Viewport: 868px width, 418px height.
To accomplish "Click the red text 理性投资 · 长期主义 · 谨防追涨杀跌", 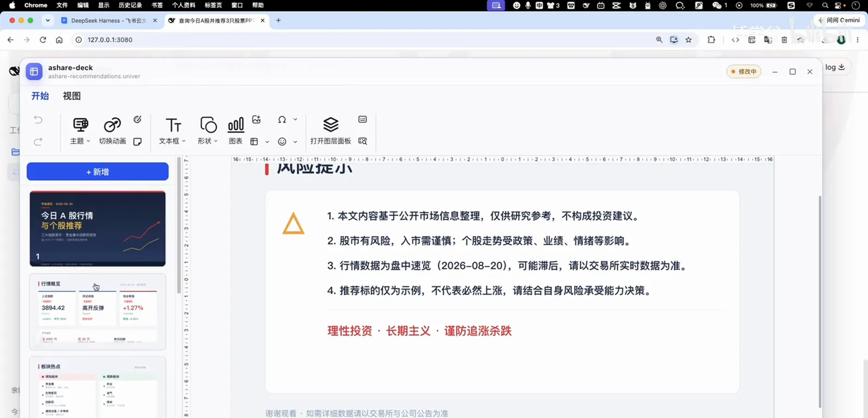I will (419, 331).
